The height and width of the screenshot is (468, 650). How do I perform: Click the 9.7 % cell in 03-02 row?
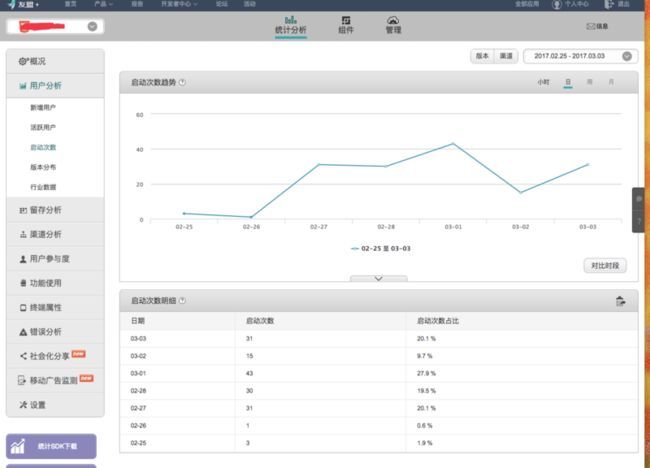tap(424, 356)
